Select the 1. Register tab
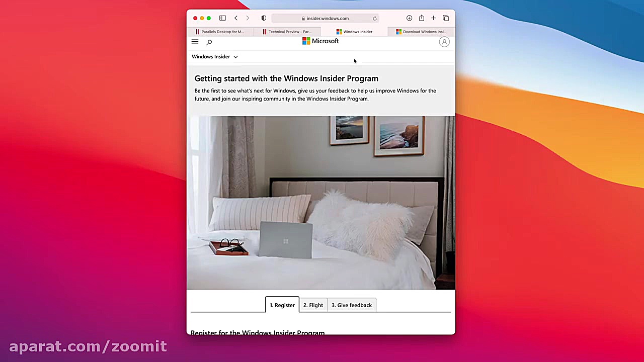The image size is (644, 362). (x=282, y=305)
